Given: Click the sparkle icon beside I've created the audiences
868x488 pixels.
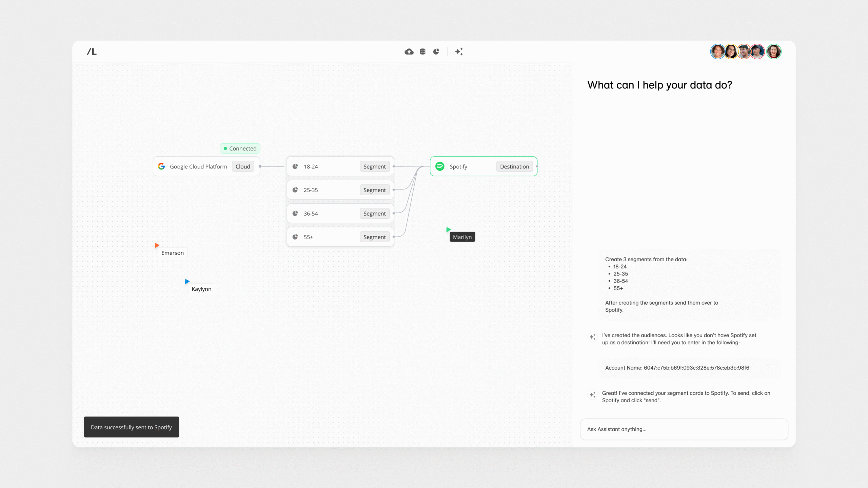Looking at the screenshot, I should pyautogui.click(x=592, y=337).
